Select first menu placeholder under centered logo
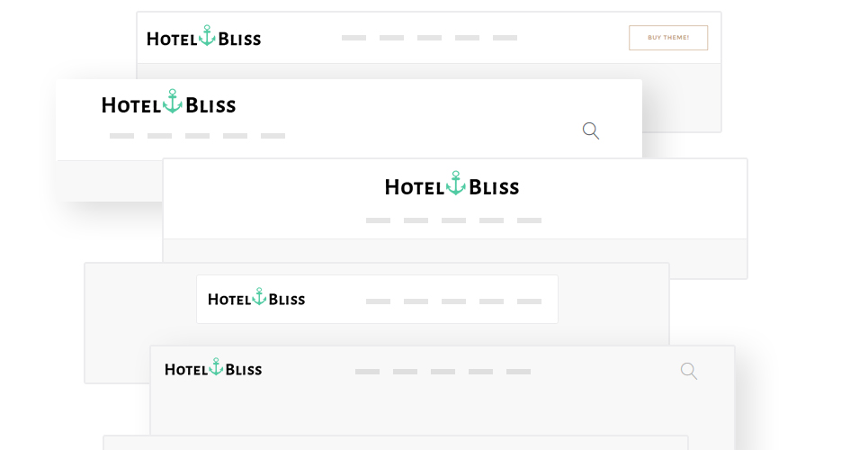 pyautogui.click(x=378, y=220)
